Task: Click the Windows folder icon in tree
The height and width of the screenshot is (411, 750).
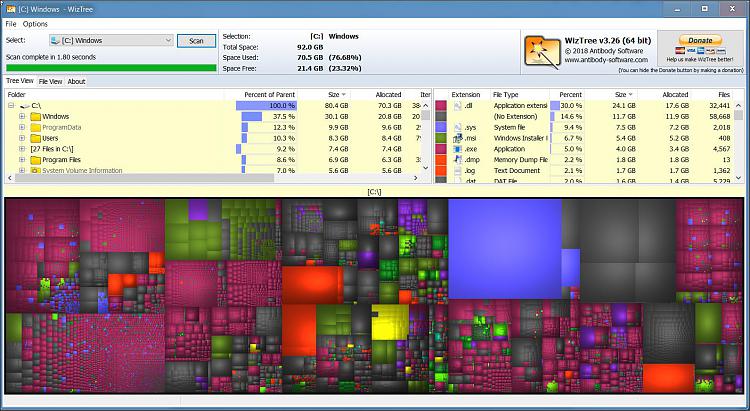Action: click(35, 116)
